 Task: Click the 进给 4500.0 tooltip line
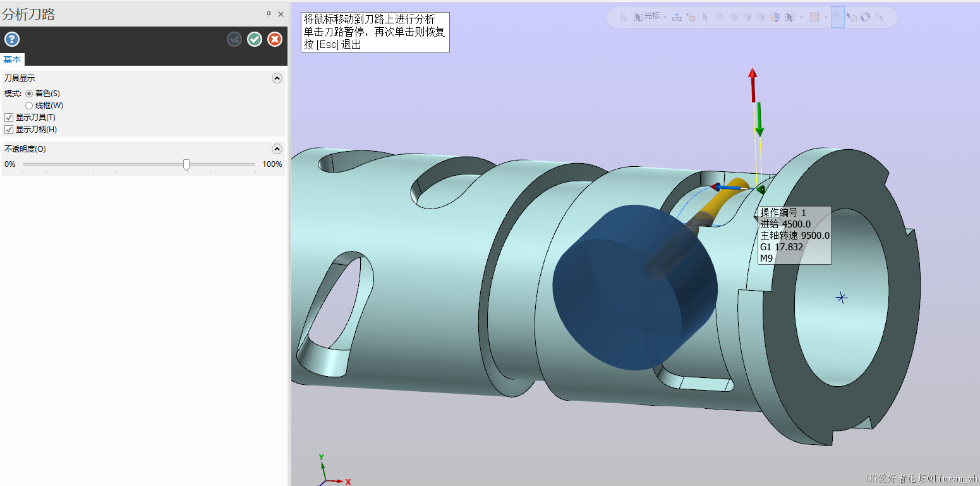point(785,224)
